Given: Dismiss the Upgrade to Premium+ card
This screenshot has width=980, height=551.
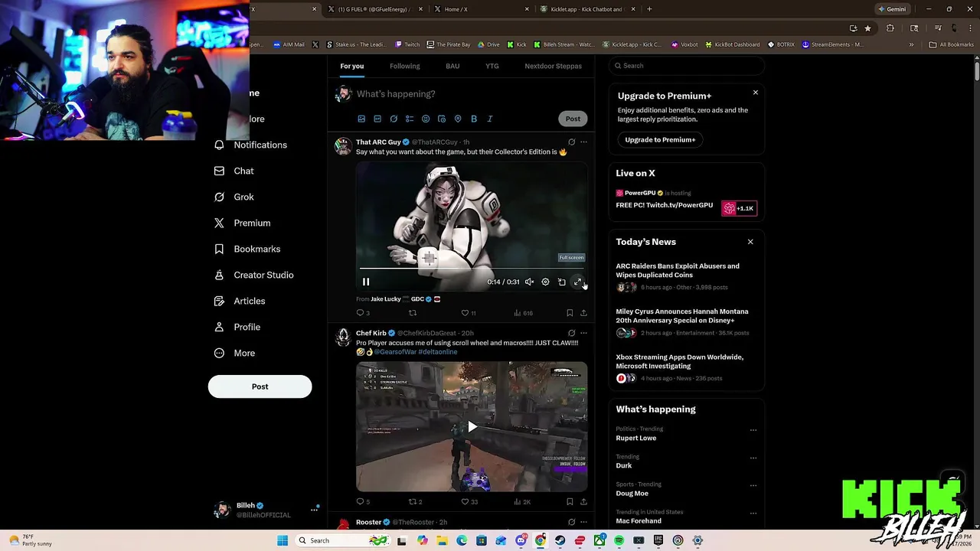Looking at the screenshot, I should coord(755,93).
